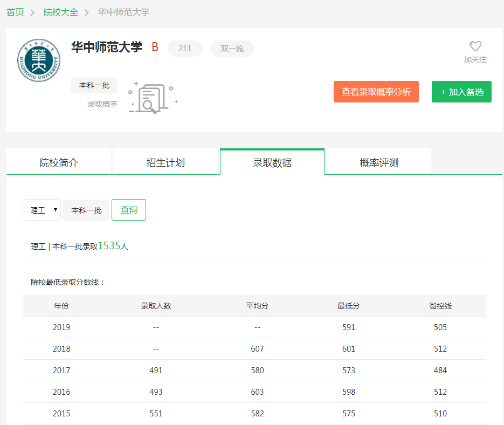Click province line 484 in 2017 row

coord(440,371)
